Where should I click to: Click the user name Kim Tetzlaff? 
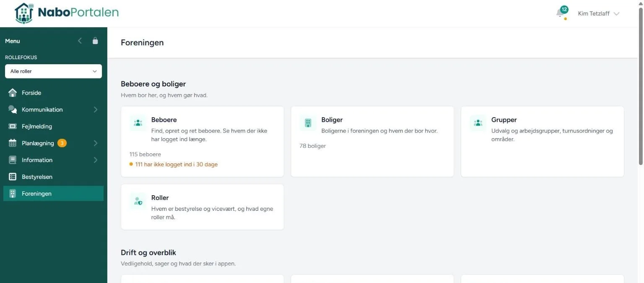tap(594, 14)
